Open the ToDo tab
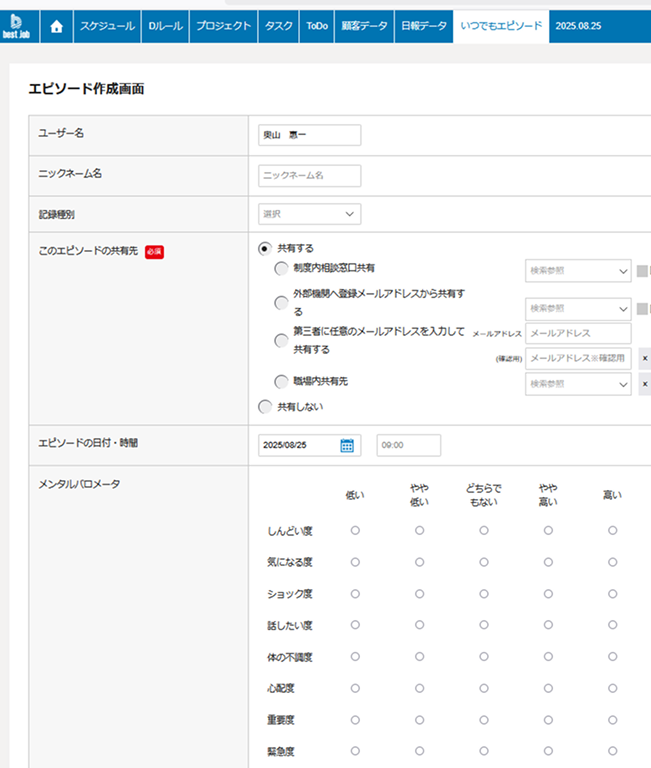The width and height of the screenshot is (651, 768). coord(314,26)
